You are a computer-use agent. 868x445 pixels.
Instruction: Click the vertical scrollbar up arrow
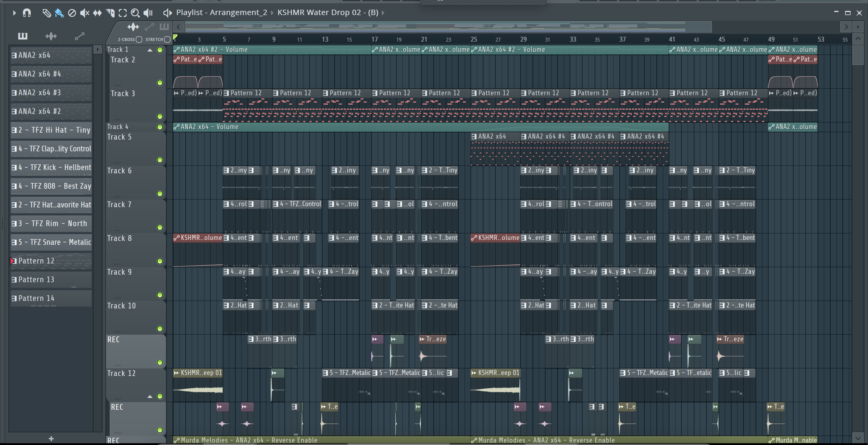pos(858,39)
